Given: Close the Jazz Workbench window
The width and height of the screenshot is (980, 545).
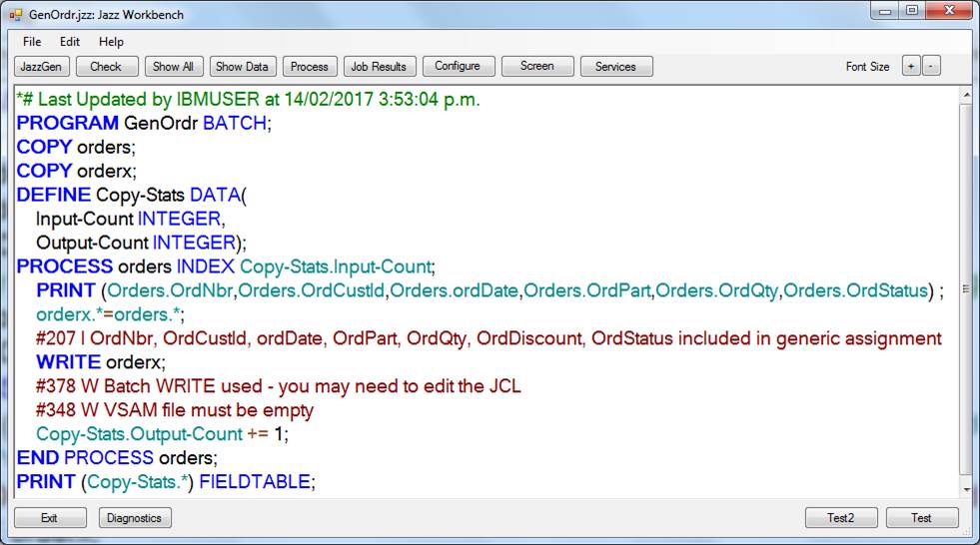Looking at the screenshot, I should (x=949, y=11).
